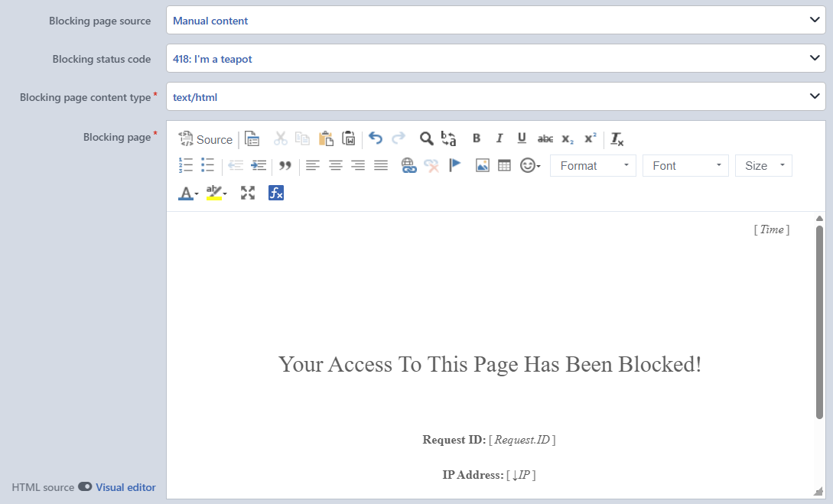Center align the text
The width and height of the screenshot is (833, 504).
[336, 166]
